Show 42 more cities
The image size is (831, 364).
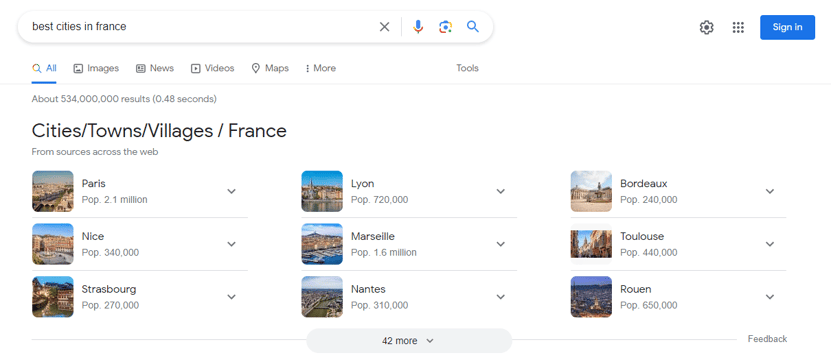pyautogui.click(x=409, y=341)
